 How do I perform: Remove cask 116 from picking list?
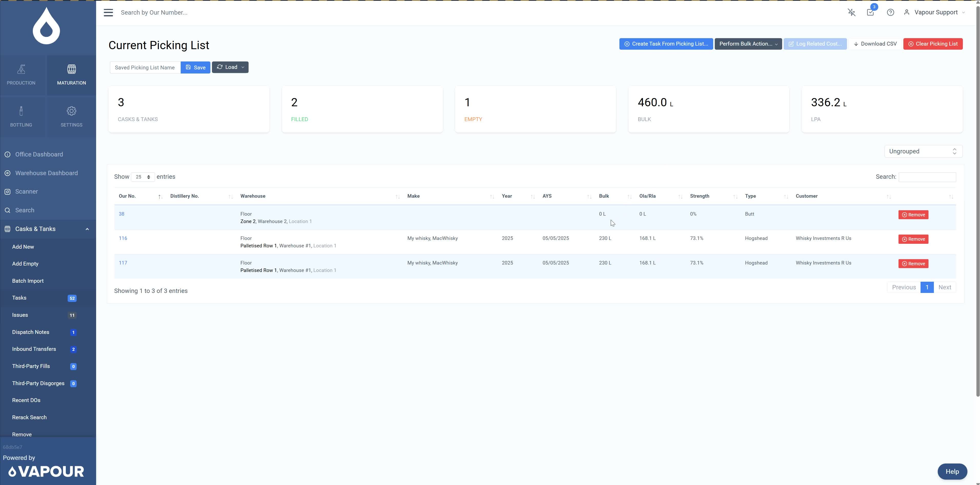[x=913, y=239]
